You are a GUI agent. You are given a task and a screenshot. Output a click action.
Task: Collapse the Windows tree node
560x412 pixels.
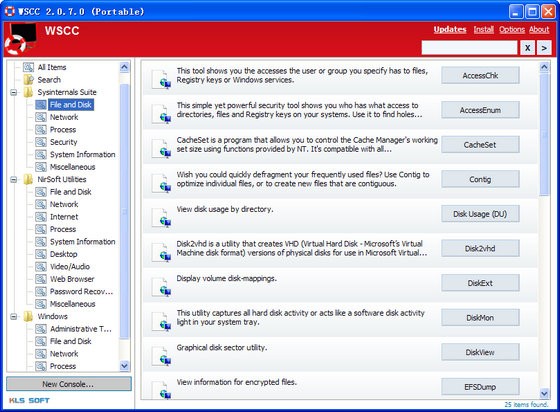(x=14, y=317)
